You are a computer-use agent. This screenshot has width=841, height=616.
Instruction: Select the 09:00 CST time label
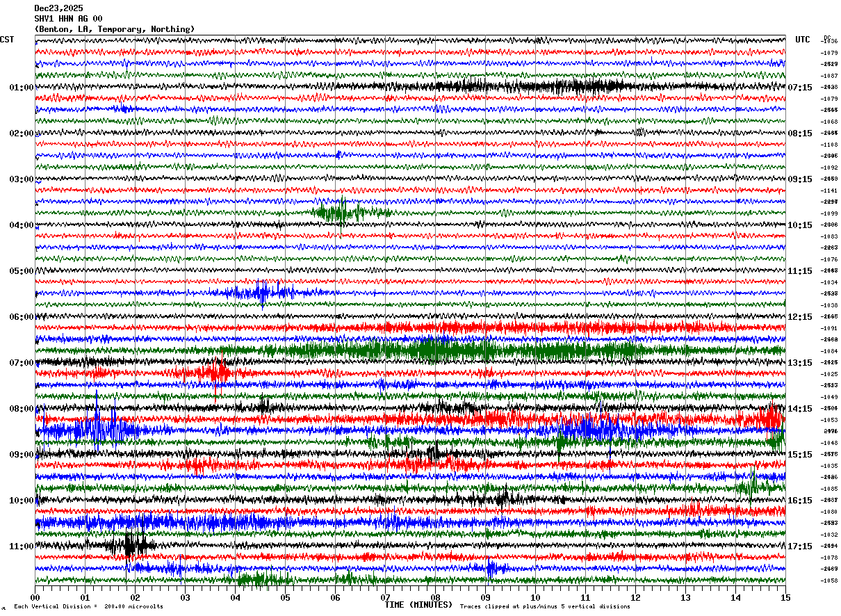(x=22, y=455)
